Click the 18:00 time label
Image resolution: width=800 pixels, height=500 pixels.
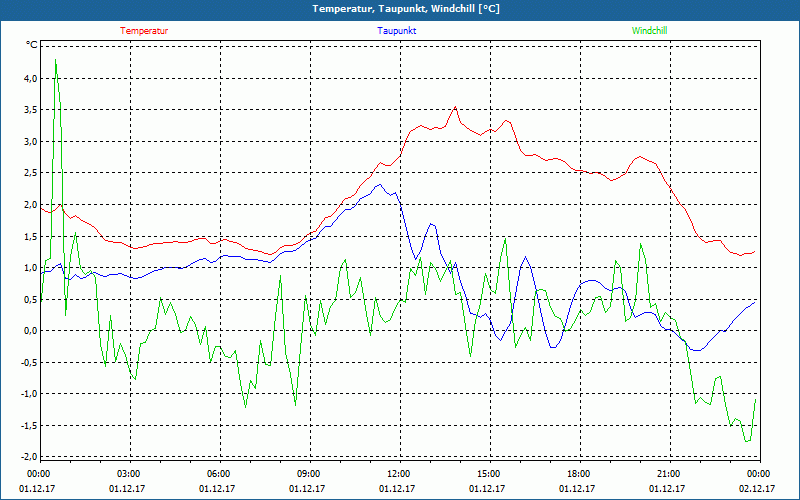[x=578, y=474]
